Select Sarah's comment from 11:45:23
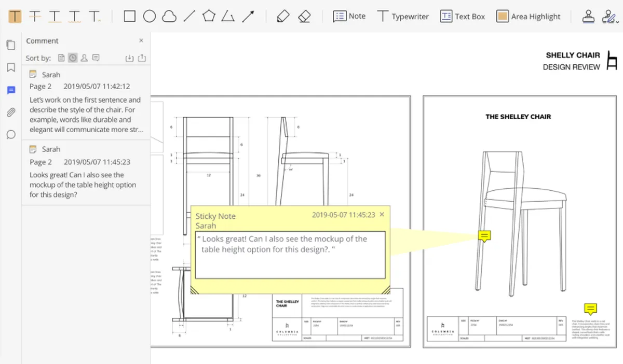The height and width of the screenshot is (364, 623). pos(86,172)
